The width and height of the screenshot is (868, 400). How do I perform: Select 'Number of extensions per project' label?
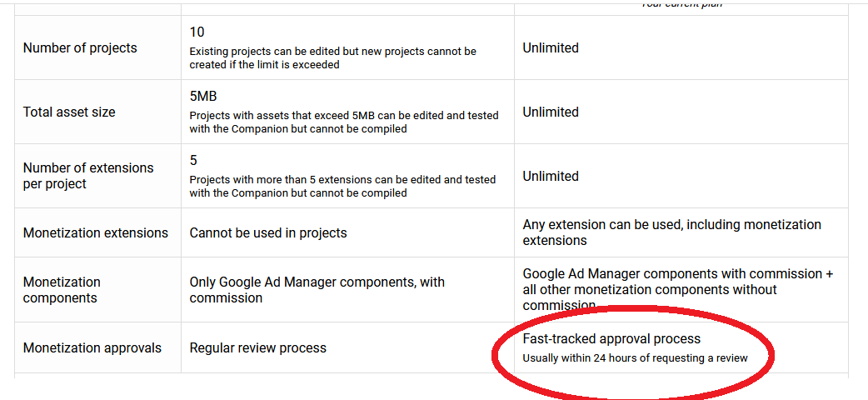pos(88,176)
